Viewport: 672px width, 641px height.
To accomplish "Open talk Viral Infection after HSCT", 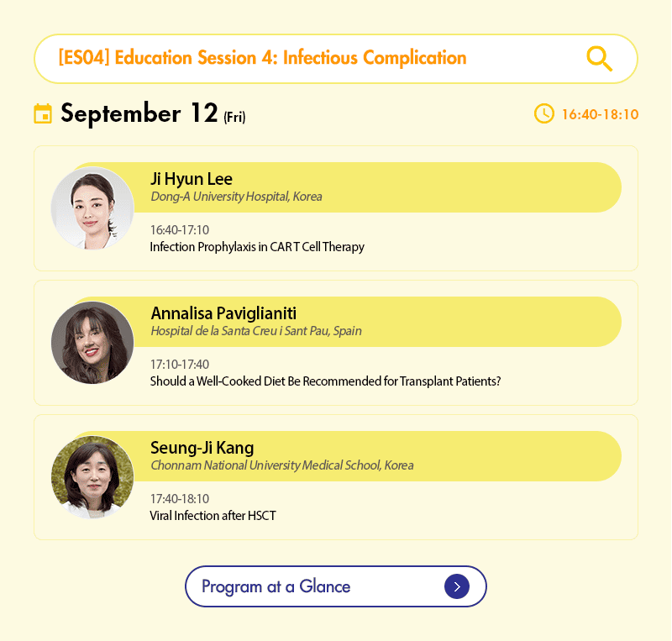I will [213, 516].
